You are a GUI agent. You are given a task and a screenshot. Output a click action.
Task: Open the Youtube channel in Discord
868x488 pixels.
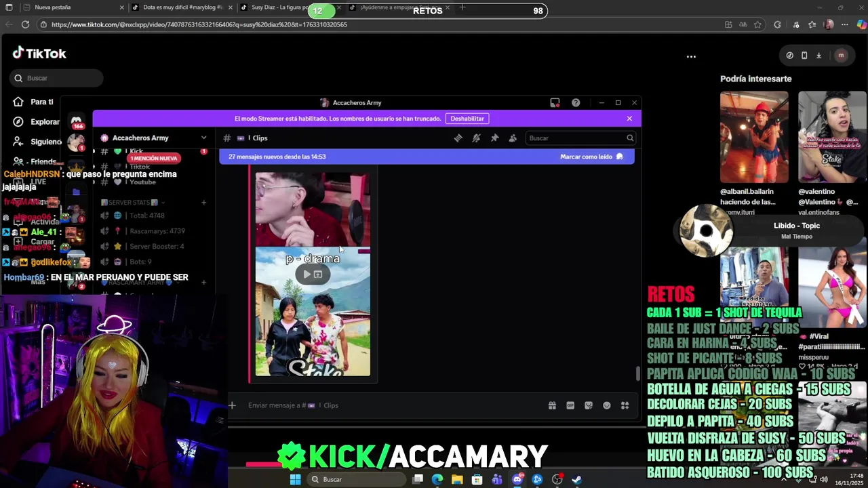[x=142, y=182]
